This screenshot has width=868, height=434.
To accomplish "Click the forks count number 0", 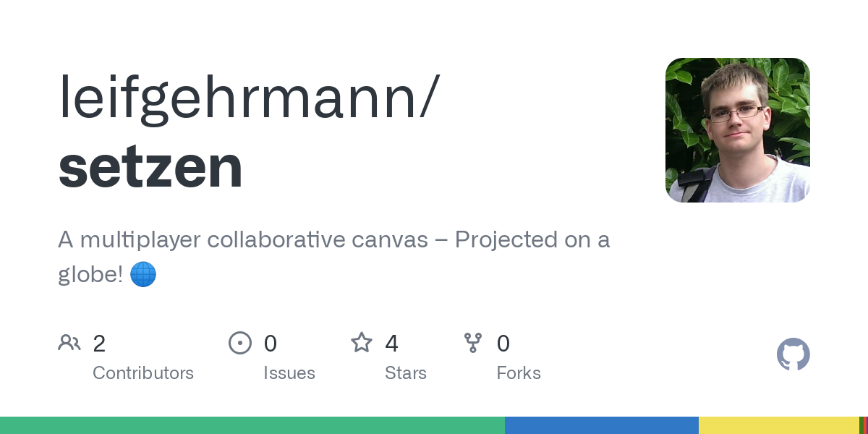I will tap(503, 344).
